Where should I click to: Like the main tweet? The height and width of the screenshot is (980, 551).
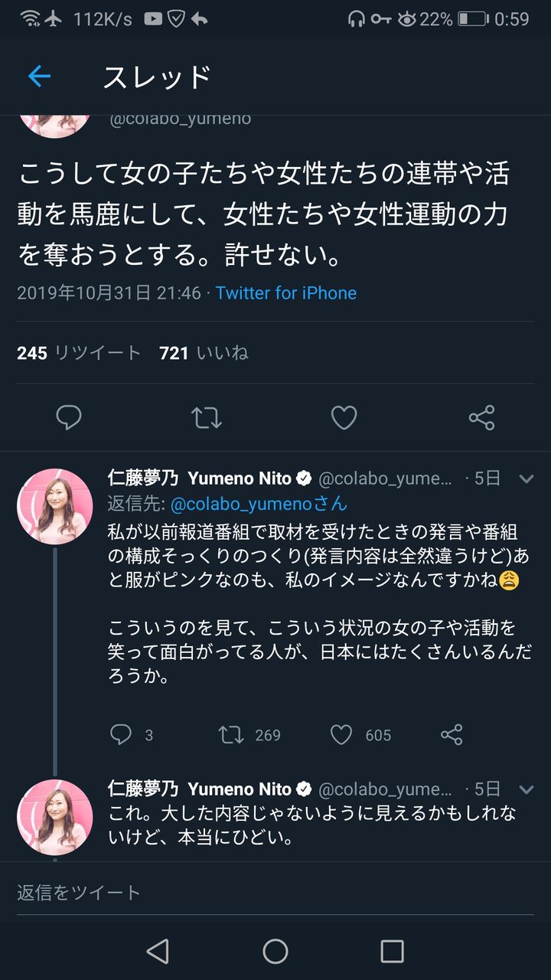click(x=344, y=417)
